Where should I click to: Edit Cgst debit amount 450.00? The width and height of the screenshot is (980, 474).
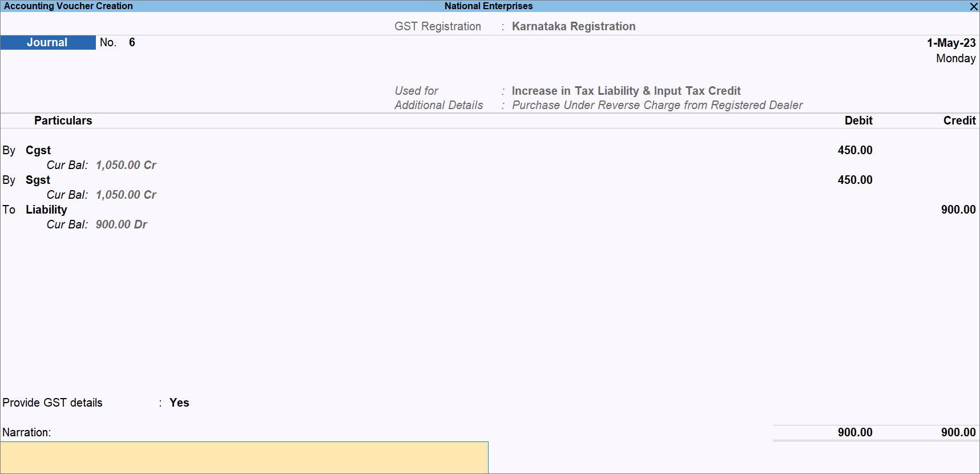(x=854, y=151)
